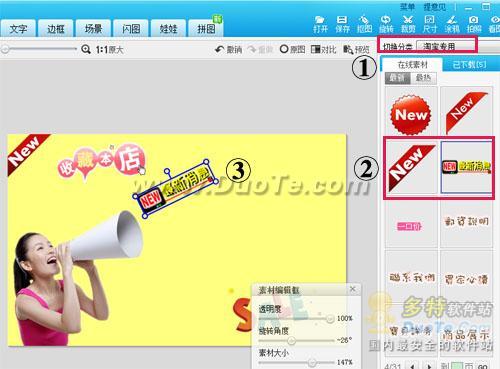Select the 最新消息 sticker on the canvas
500x369 pixels.
(176, 188)
